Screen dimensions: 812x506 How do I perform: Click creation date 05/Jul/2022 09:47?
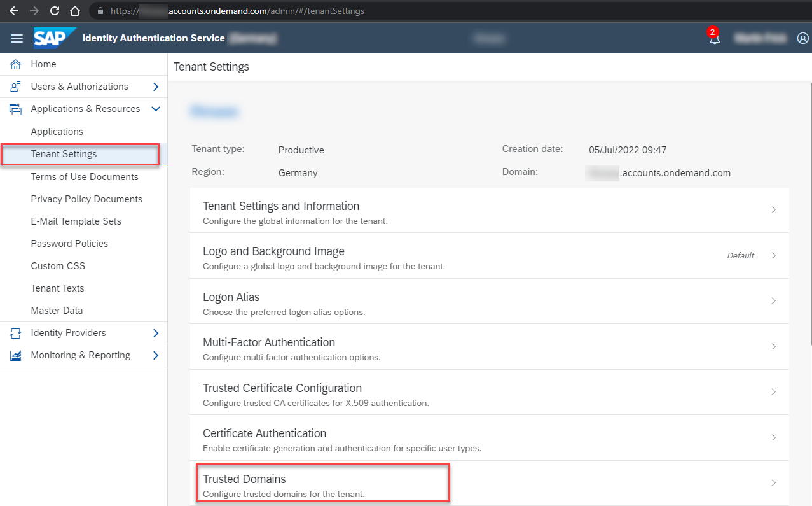[628, 150]
